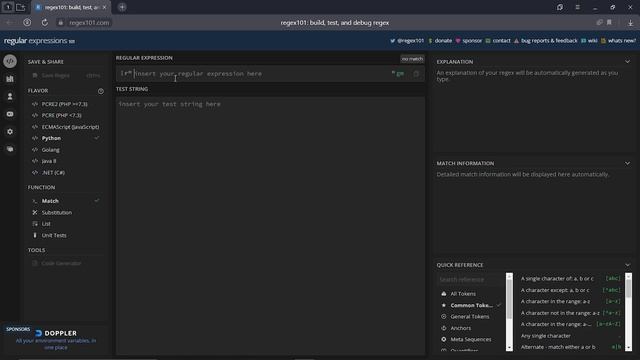Open the settings gear in sidebar

point(10,131)
